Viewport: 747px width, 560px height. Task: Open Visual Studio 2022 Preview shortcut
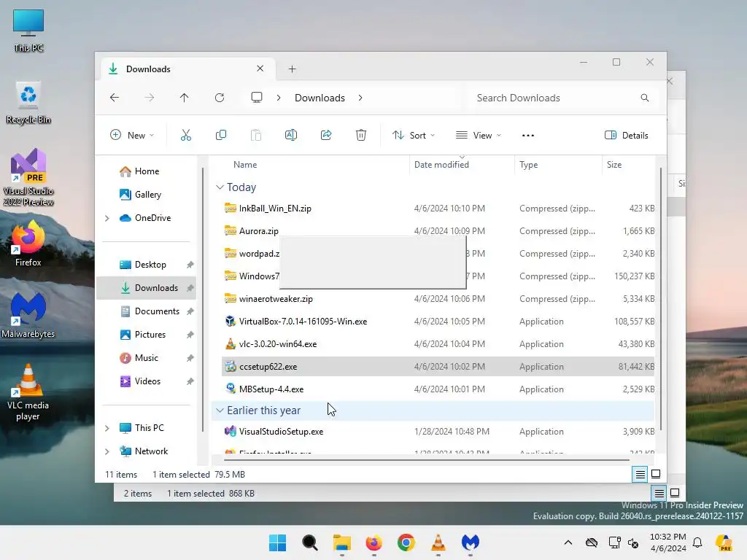coord(28,177)
